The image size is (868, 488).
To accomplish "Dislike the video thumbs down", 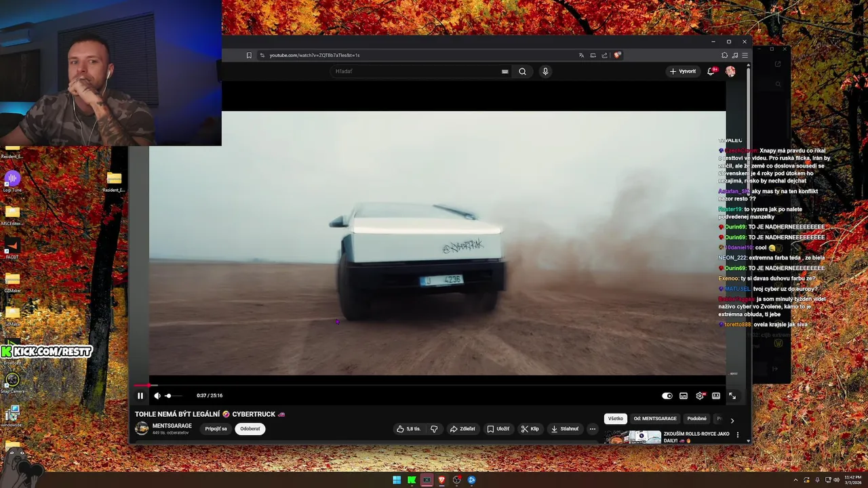I will [x=434, y=429].
